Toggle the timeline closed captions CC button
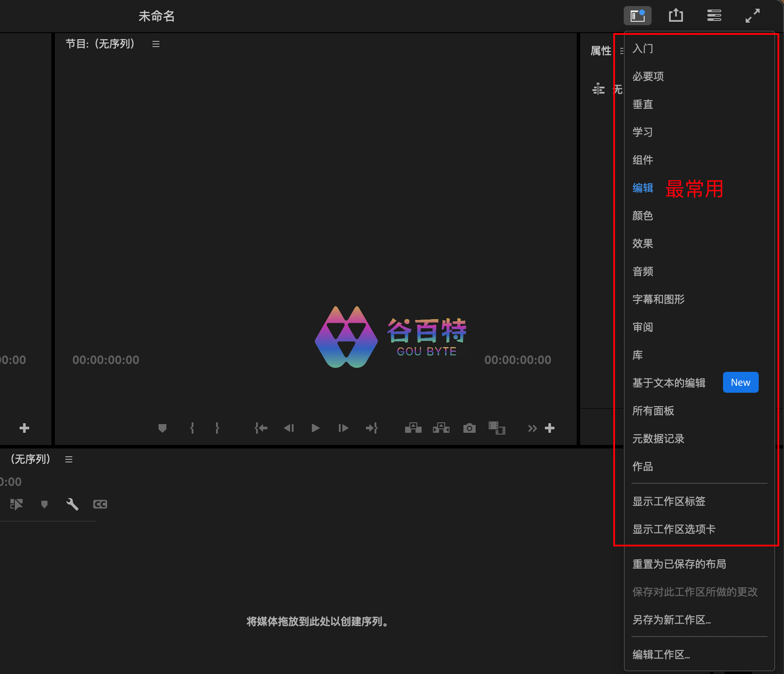 [100, 504]
